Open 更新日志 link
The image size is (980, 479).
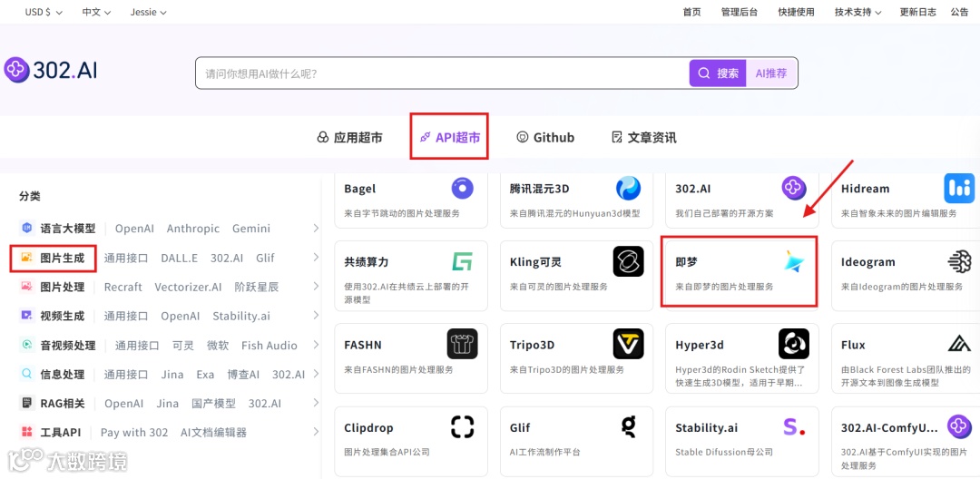pos(918,12)
